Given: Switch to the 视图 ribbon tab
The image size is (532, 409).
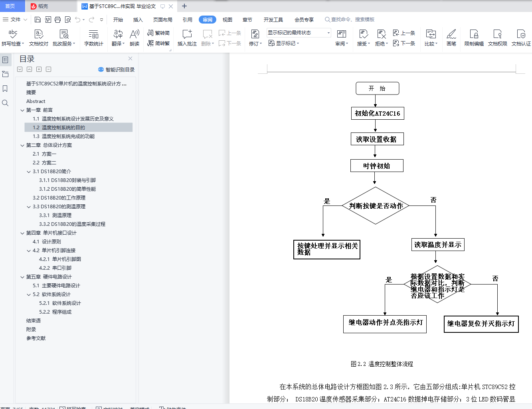Looking at the screenshot, I should pos(227,20).
